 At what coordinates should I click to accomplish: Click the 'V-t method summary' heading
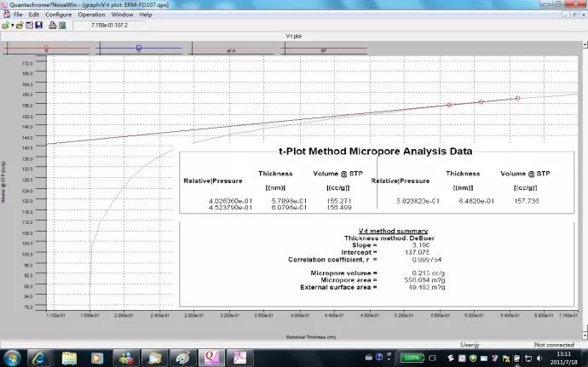(393, 231)
